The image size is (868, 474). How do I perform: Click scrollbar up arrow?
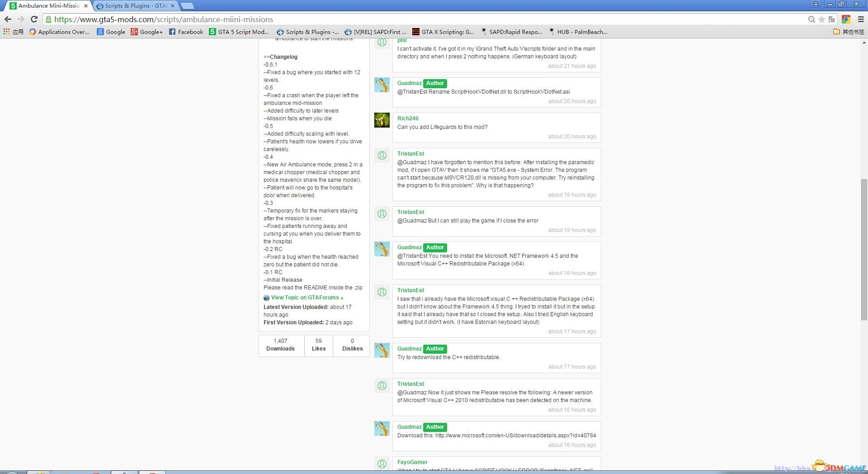coord(864,43)
